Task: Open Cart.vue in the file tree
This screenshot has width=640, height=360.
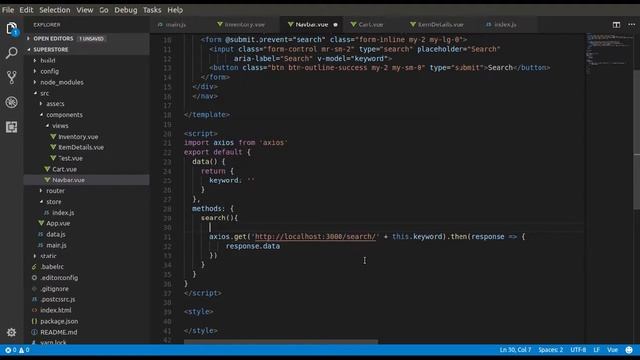Action: [64, 169]
